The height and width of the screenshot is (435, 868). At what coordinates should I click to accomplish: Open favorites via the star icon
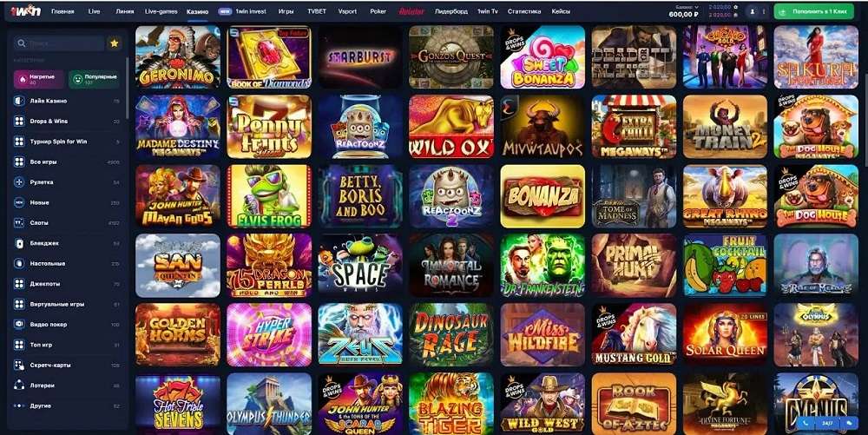[x=114, y=43]
